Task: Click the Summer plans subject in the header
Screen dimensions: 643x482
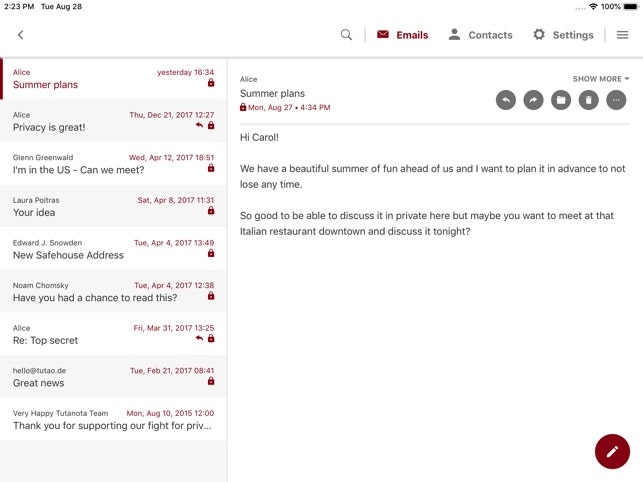Action: click(272, 94)
